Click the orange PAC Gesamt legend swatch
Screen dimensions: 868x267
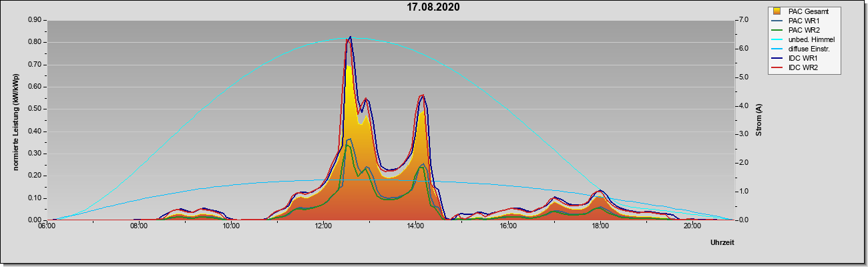tap(777, 11)
